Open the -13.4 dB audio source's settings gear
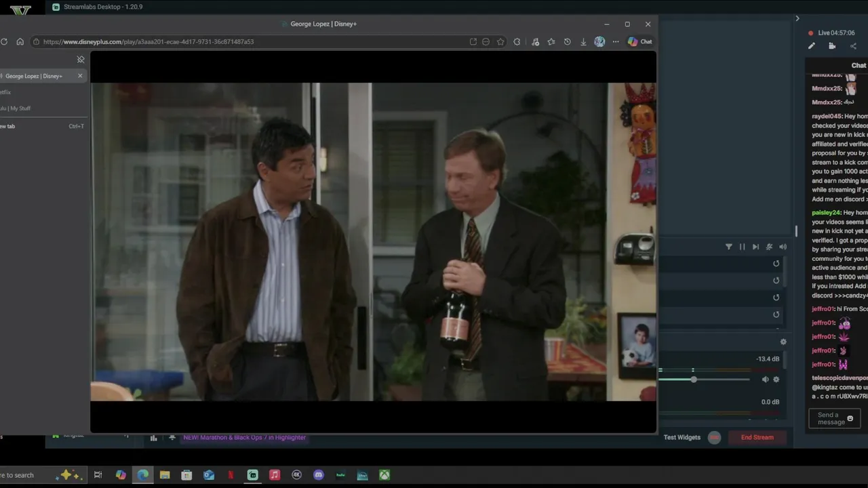The width and height of the screenshot is (868, 488). click(x=776, y=380)
